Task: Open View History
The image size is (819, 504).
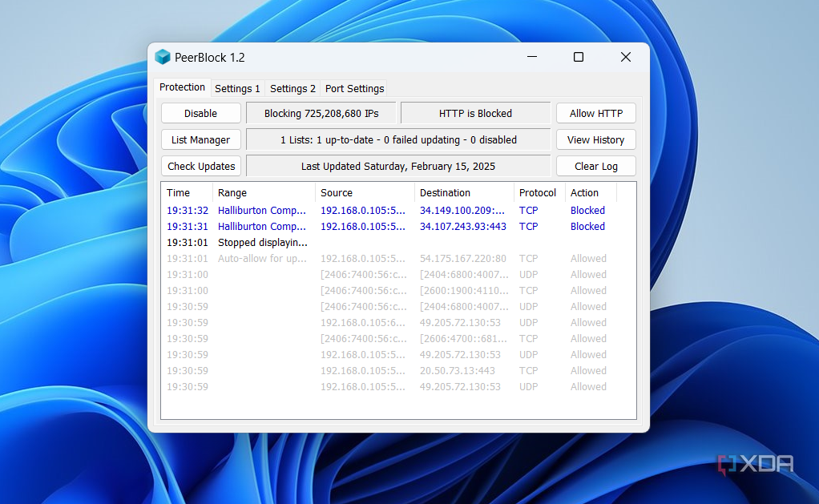Action: (x=596, y=140)
